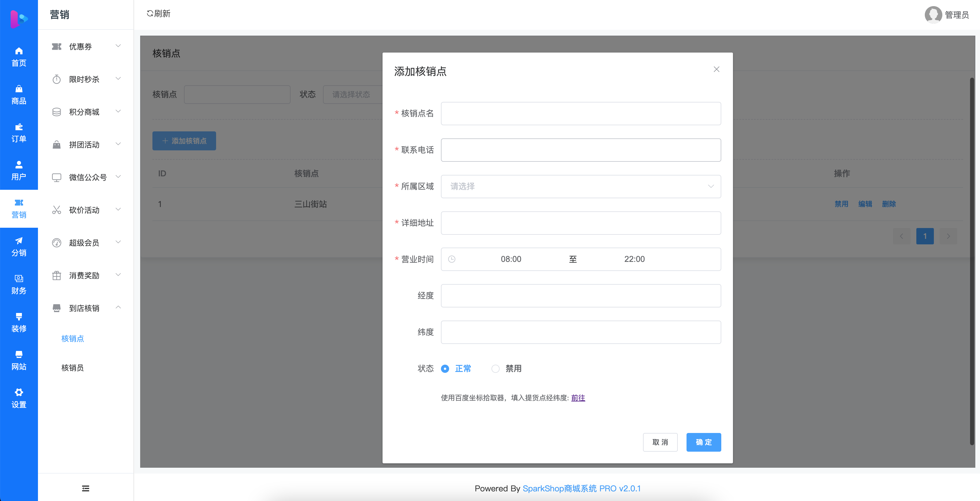Click the 超级会员 icon
Viewport: 980px width, 501px height.
pyautogui.click(x=57, y=243)
